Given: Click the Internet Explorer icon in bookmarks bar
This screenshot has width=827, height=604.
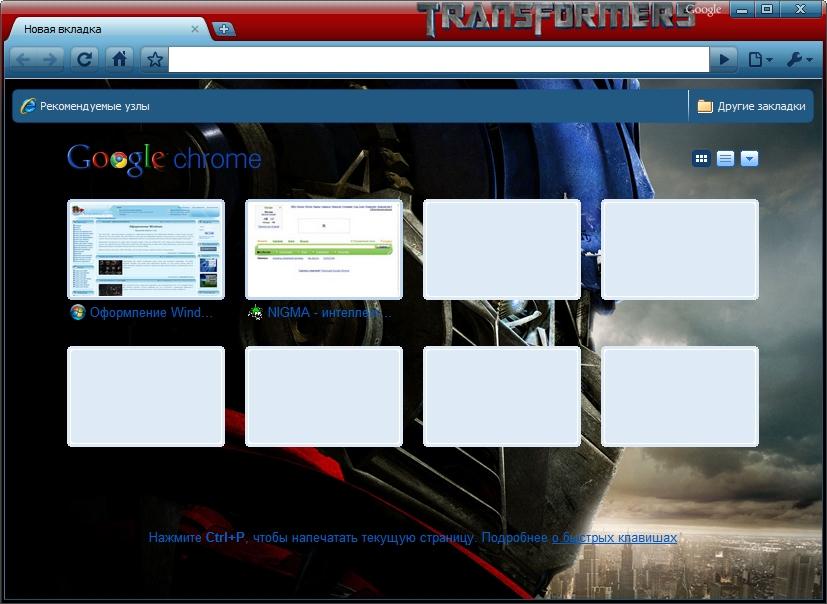Looking at the screenshot, I should [27, 106].
